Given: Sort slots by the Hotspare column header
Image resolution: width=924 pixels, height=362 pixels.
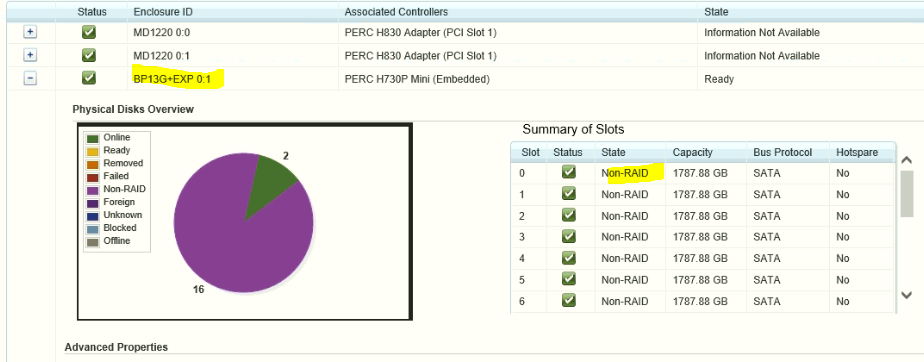Looking at the screenshot, I should 857,152.
